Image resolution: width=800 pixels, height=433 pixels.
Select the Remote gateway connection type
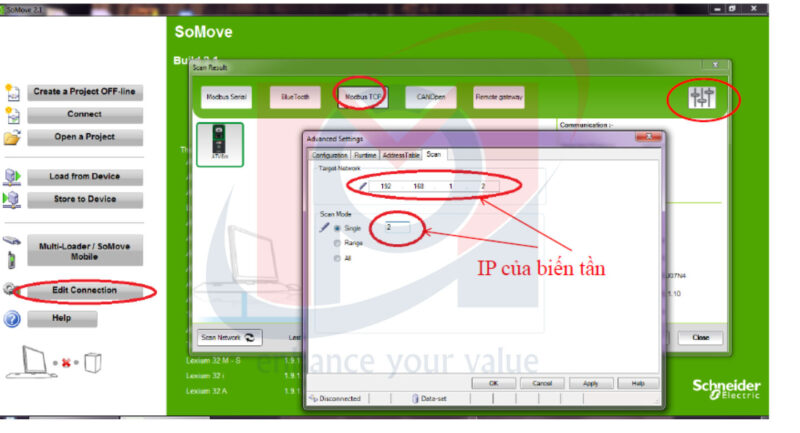coord(498,97)
